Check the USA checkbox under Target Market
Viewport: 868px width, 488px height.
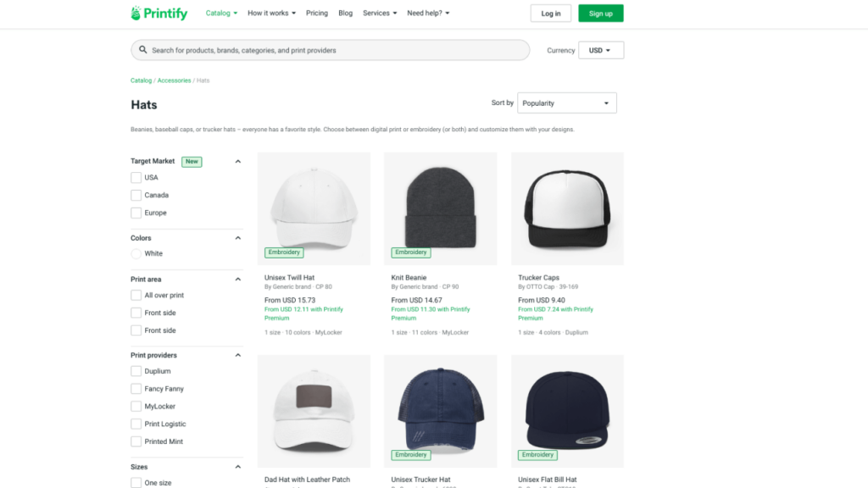[136, 177]
